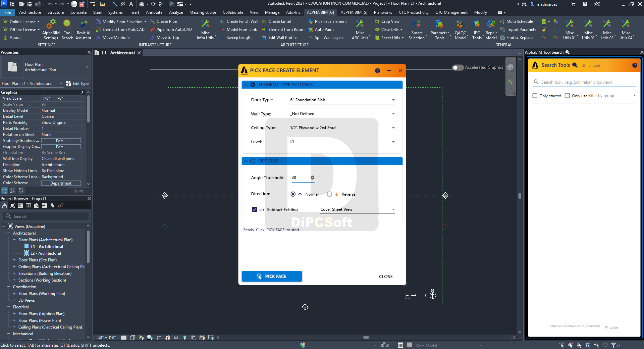The height and width of the screenshot is (349, 644).
Task: Run Create Finish Wall tool
Action: 239,21
